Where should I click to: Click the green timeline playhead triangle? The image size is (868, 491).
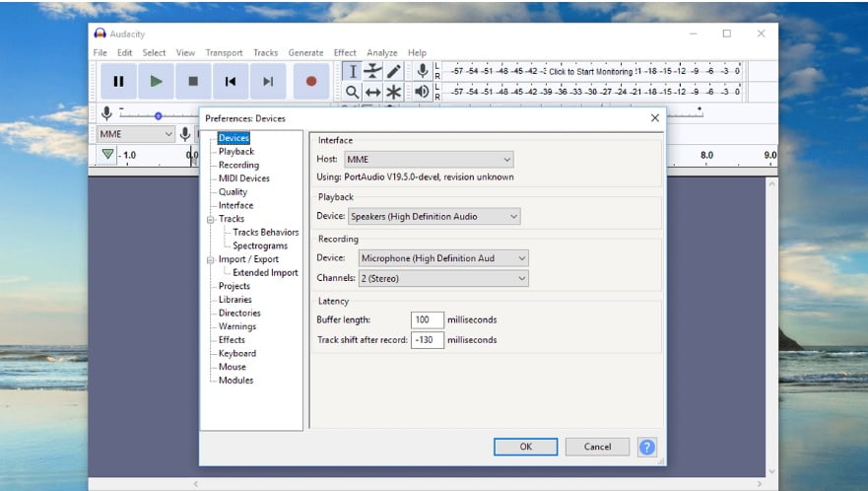pyautogui.click(x=107, y=154)
